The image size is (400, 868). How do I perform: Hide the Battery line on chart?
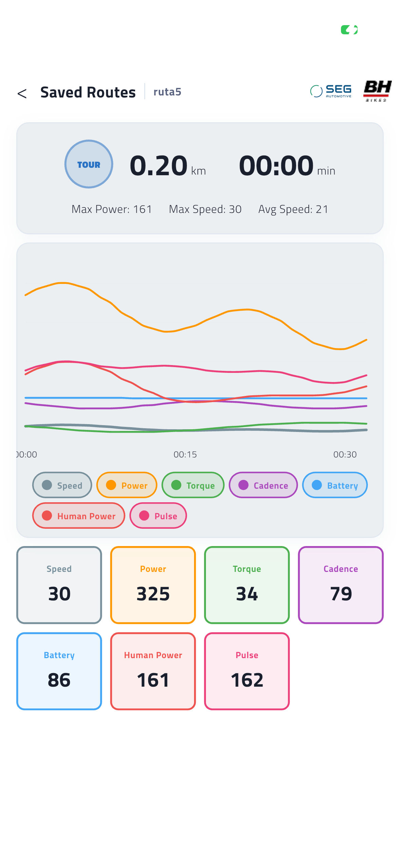click(335, 485)
